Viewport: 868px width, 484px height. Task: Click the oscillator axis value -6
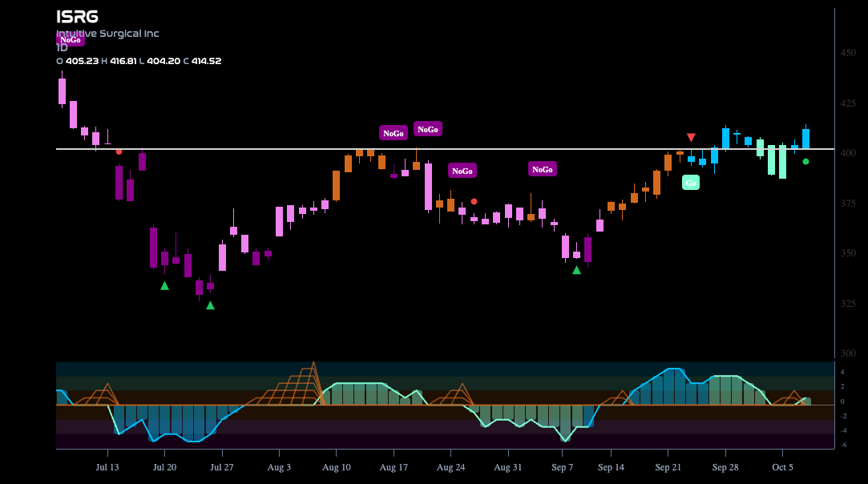[843, 445]
